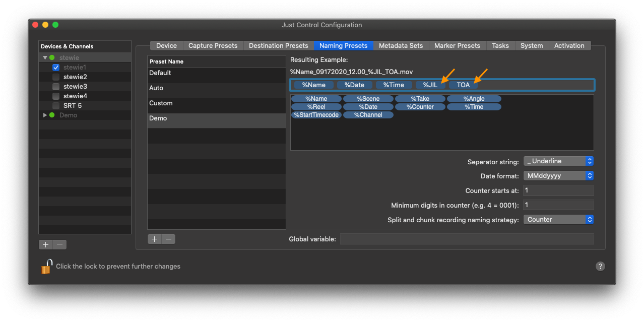Pick the %StartTimecode token
Viewport: 644px width, 322px height.
pyautogui.click(x=316, y=115)
